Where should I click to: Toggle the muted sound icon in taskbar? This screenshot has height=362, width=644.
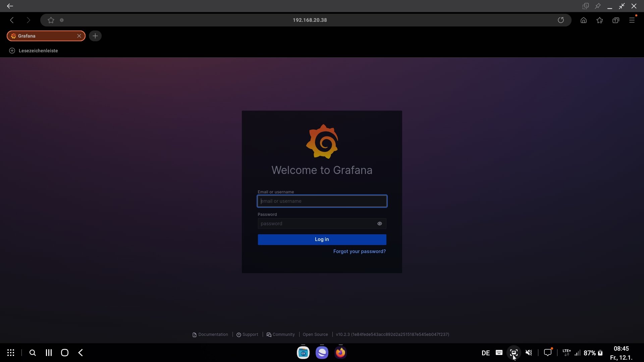(x=529, y=353)
